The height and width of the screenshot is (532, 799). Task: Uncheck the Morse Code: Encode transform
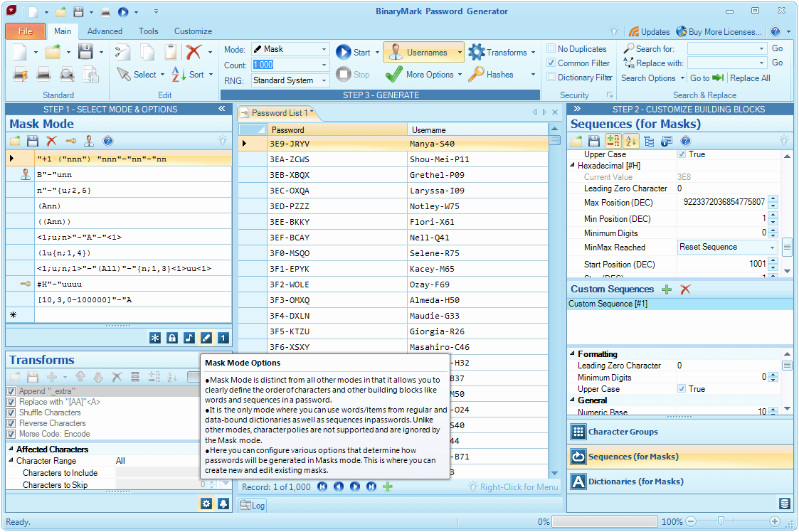pos(11,434)
